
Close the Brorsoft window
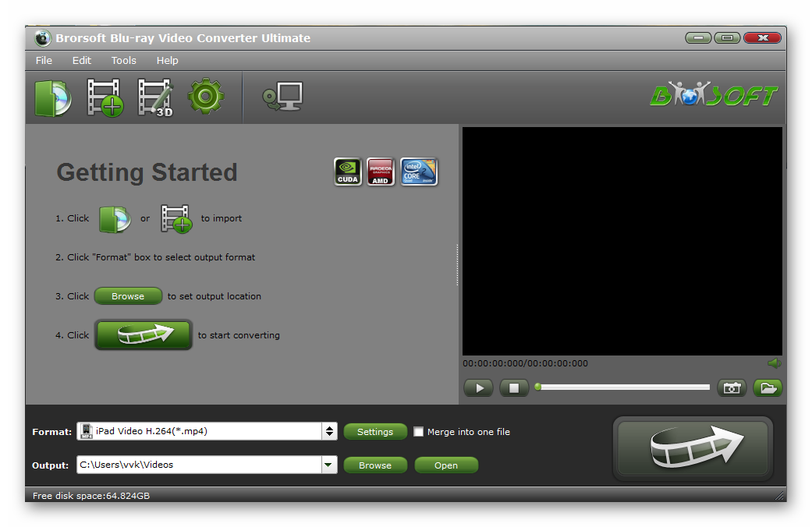[x=762, y=37]
